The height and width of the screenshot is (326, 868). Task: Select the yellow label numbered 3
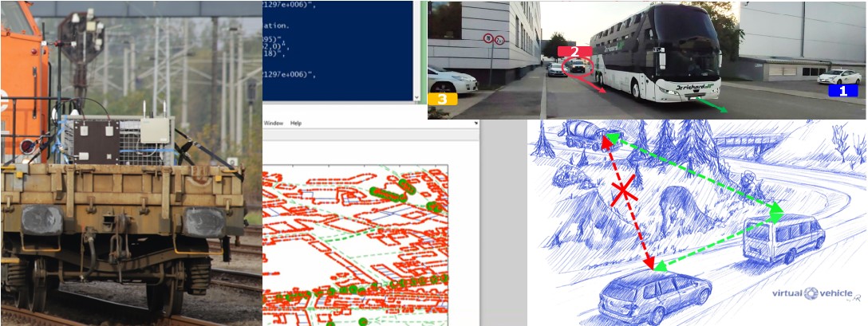coord(442,99)
